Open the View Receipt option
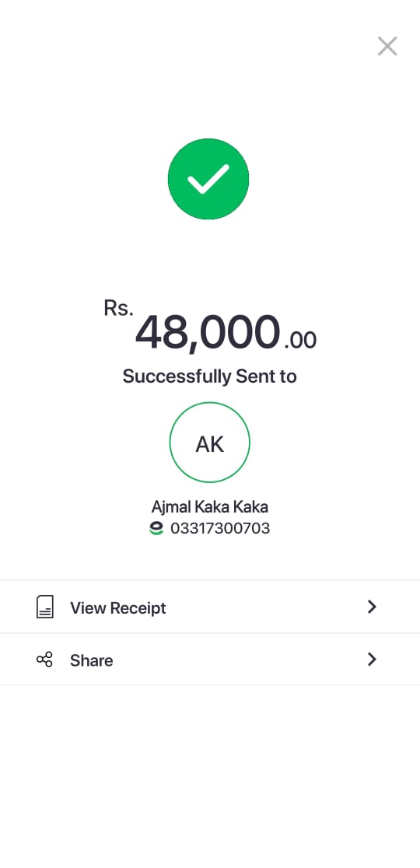 point(210,607)
